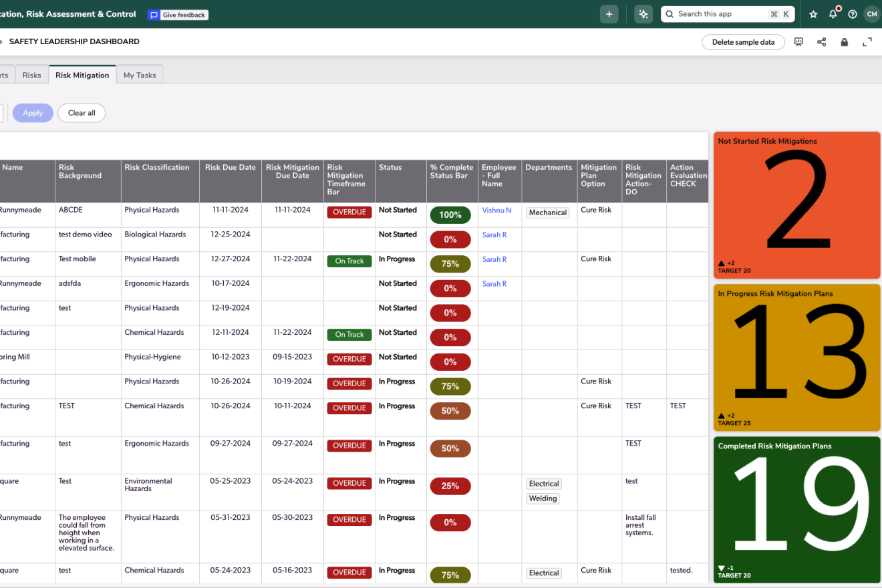Click the favorites star icon
The width and height of the screenshot is (882, 588).
tap(813, 14)
